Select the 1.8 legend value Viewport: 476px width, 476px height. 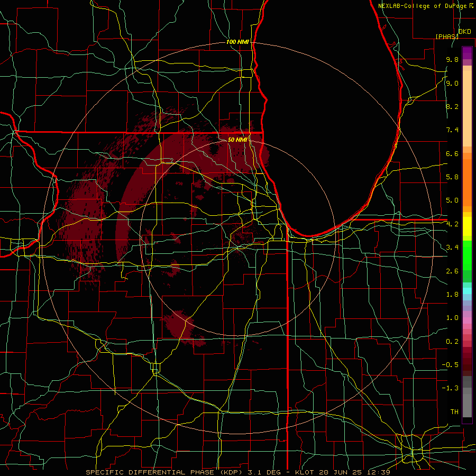[452, 295]
